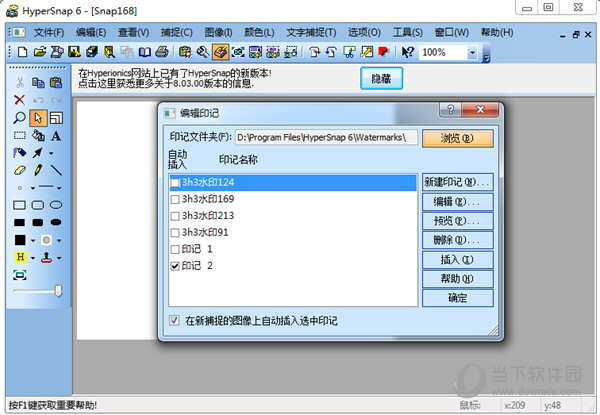Open the stamp tool dropdown arrow
This screenshot has height=415, width=600.
point(59,258)
